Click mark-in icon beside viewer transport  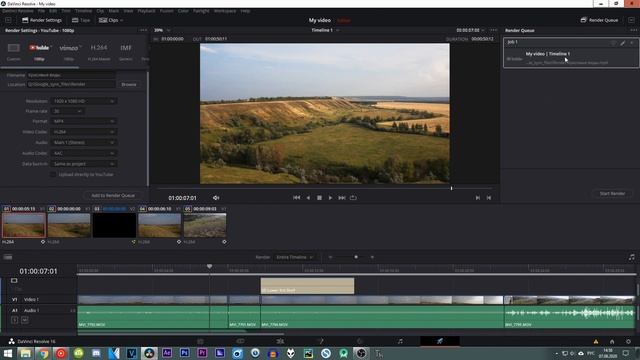478,198
